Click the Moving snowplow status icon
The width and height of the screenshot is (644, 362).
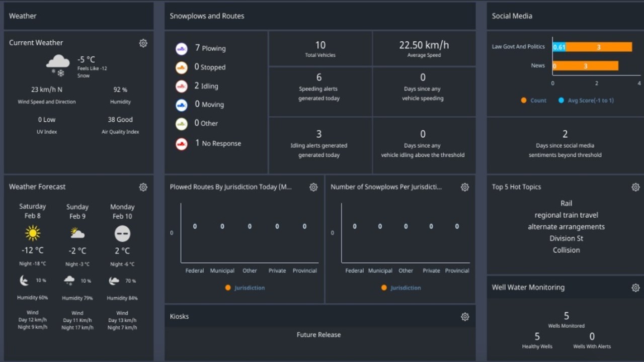[182, 105]
